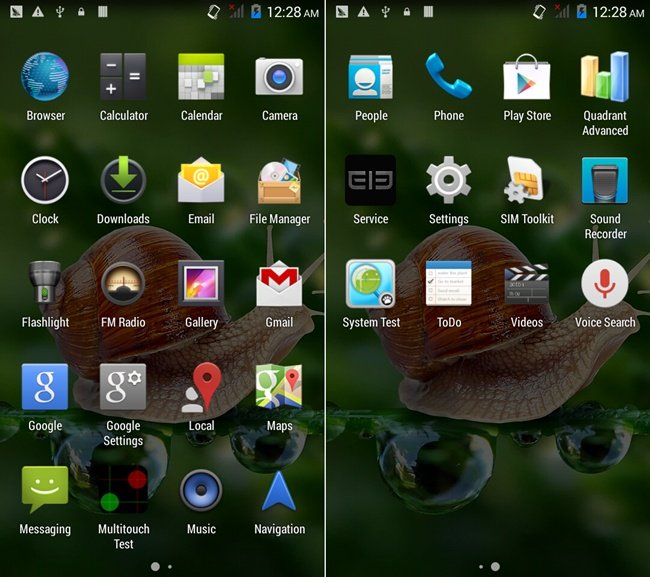Open the Elephone Service app

pos(371,180)
